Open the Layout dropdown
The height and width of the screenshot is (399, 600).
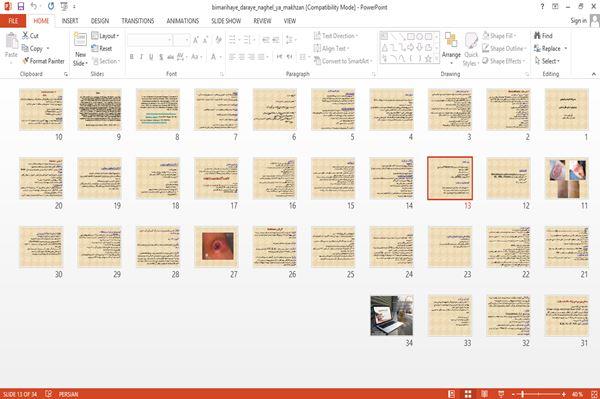pyautogui.click(x=106, y=36)
